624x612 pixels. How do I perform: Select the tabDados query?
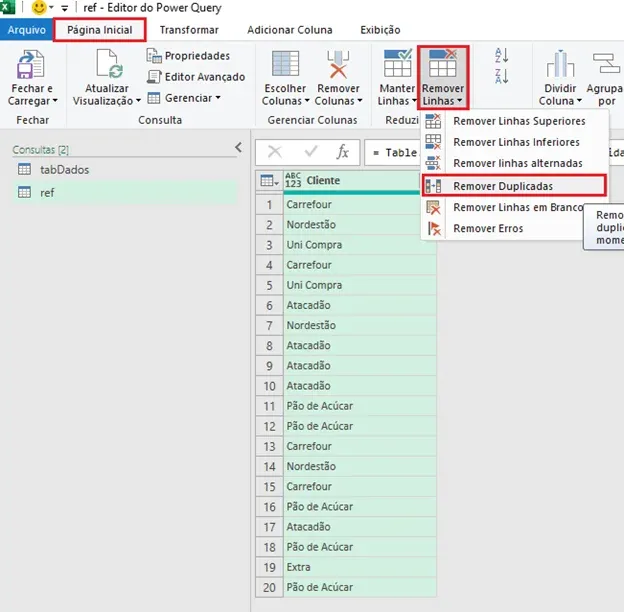click(125, 170)
